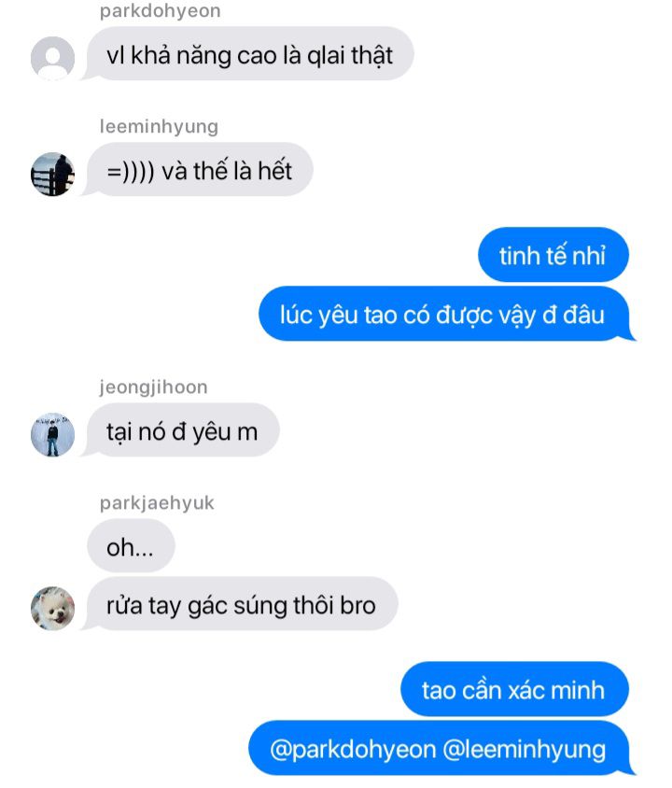Tap the blue "tao cần xác minh" bubble
672x788 pixels.
pyautogui.click(x=514, y=689)
